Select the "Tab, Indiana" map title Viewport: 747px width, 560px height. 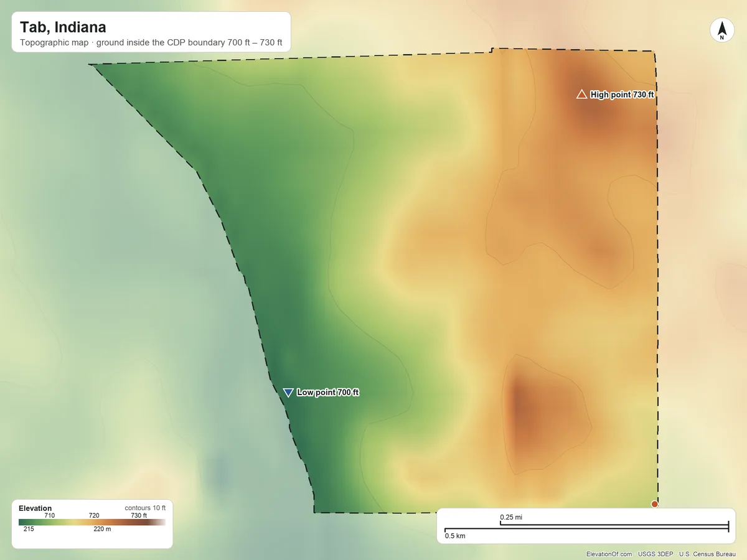pyautogui.click(x=63, y=27)
